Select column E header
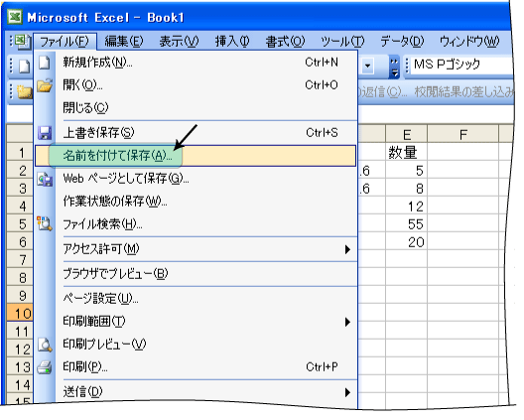This screenshot has width=524, height=420. pos(406,135)
